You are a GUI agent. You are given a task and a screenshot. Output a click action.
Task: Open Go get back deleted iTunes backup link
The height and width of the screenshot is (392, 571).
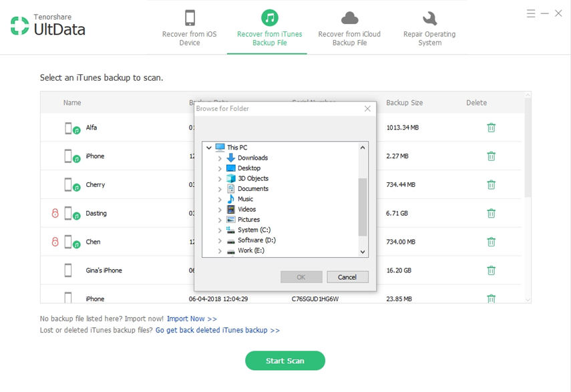[218, 330]
